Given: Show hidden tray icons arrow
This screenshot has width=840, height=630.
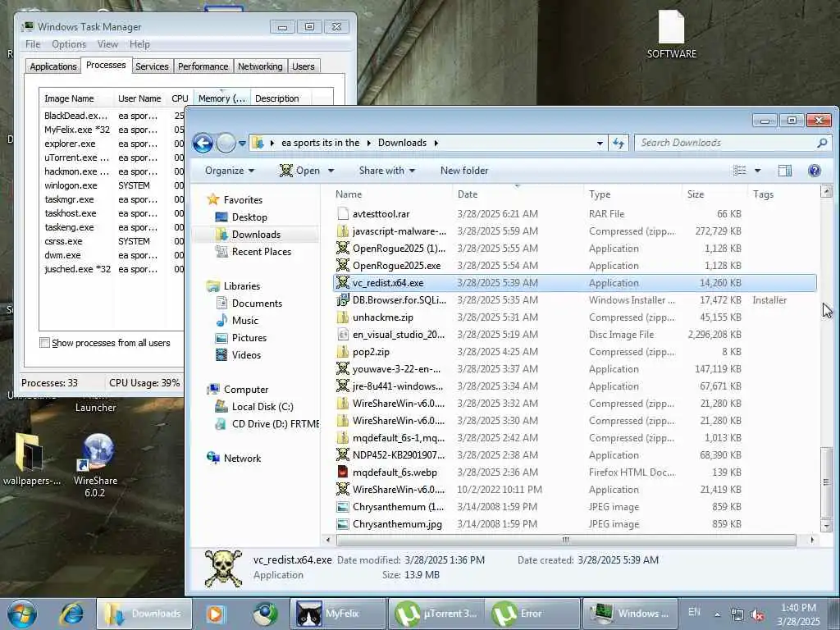Looking at the screenshot, I should 717,614.
